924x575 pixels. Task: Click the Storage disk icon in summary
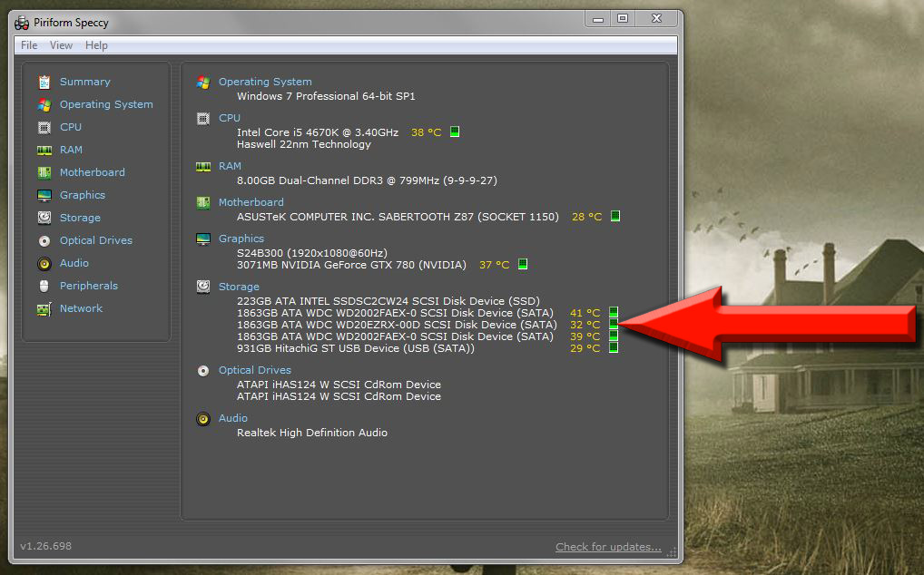click(203, 287)
